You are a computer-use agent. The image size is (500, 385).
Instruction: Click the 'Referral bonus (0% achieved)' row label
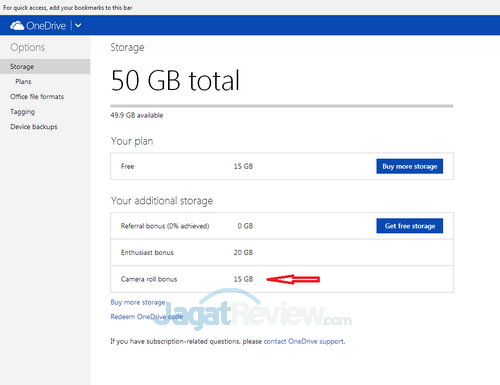[165, 226]
